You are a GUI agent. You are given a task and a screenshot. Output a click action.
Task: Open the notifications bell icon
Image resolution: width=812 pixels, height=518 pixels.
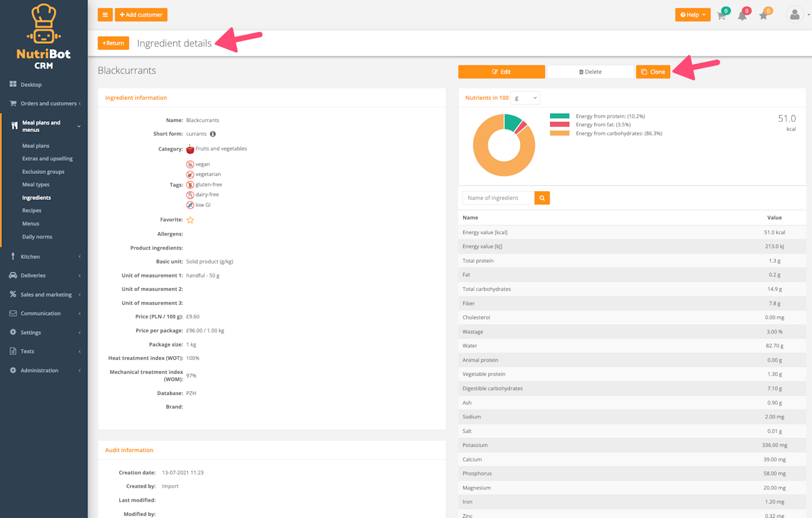coord(742,16)
